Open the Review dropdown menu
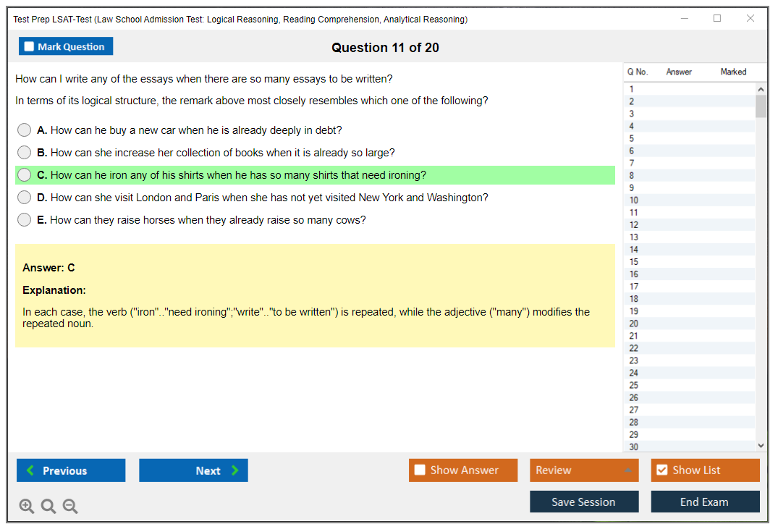 pyautogui.click(x=584, y=470)
